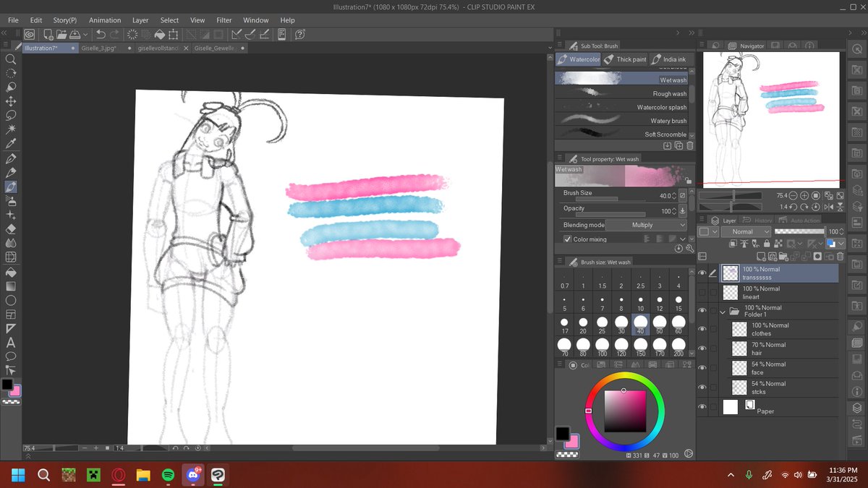Open the save options dropdown arrow
The height and width of the screenshot is (488, 868).
[86, 34]
